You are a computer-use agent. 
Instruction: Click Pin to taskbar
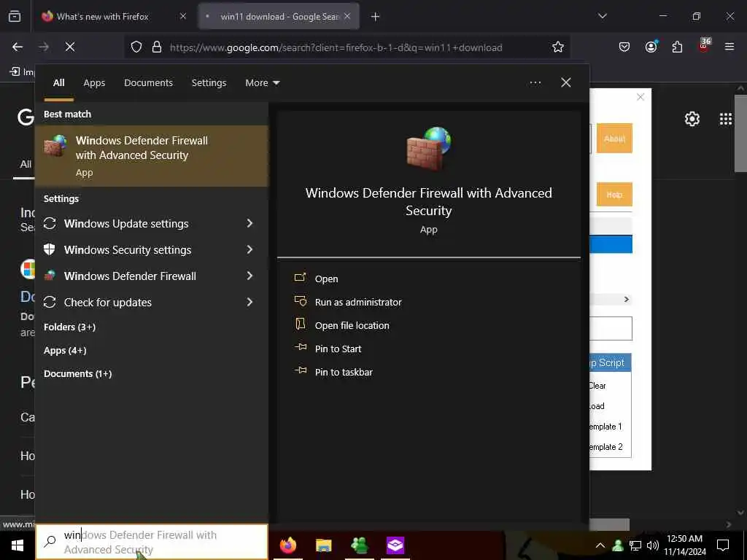344,372
